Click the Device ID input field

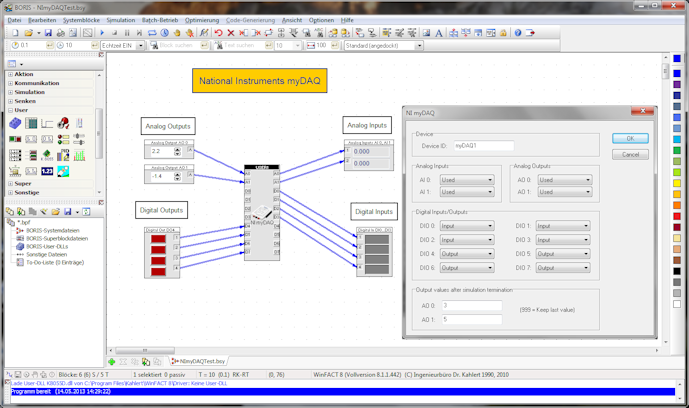(x=483, y=146)
